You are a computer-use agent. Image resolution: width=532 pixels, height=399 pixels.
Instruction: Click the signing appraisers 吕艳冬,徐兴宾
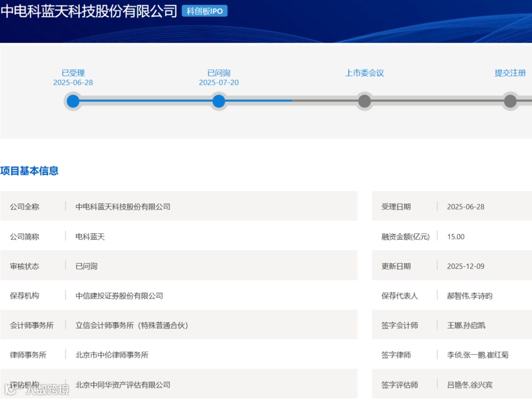click(x=469, y=385)
